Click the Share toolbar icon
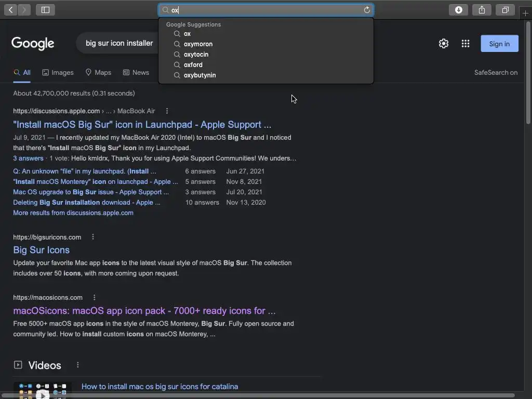 click(x=482, y=10)
